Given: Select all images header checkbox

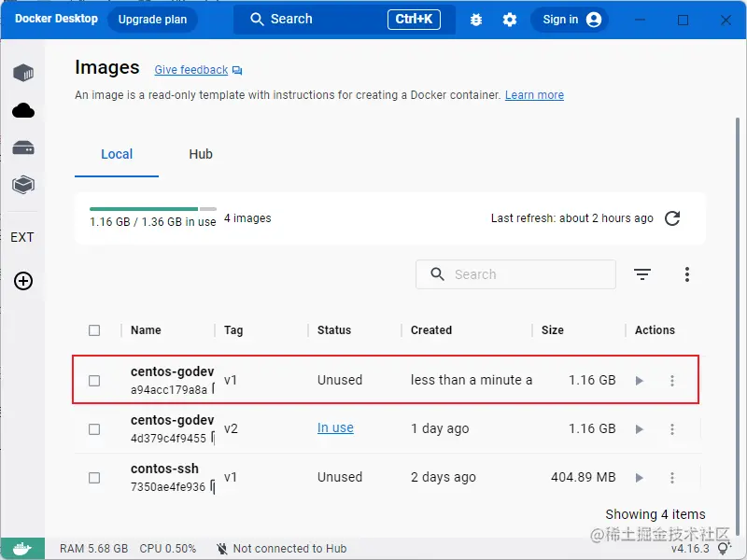Looking at the screenshot, I should point(94,330).
